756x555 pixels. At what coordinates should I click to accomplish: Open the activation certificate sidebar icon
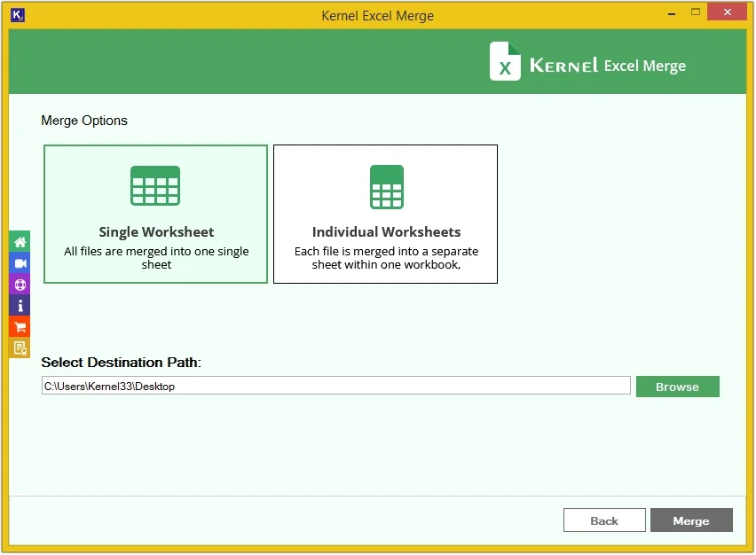20,348
